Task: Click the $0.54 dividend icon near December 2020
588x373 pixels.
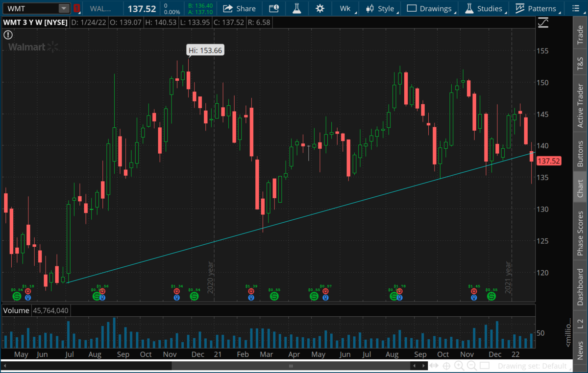Action: pos(195,296)
